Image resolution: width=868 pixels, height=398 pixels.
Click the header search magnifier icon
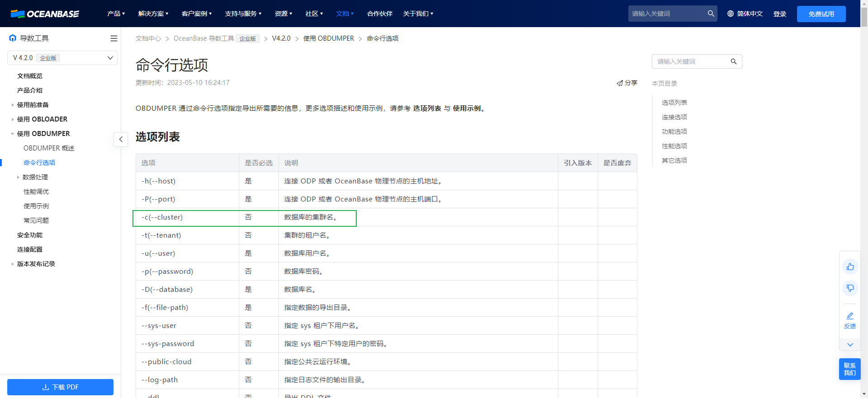pyautogui.click(x=711, y=14)
